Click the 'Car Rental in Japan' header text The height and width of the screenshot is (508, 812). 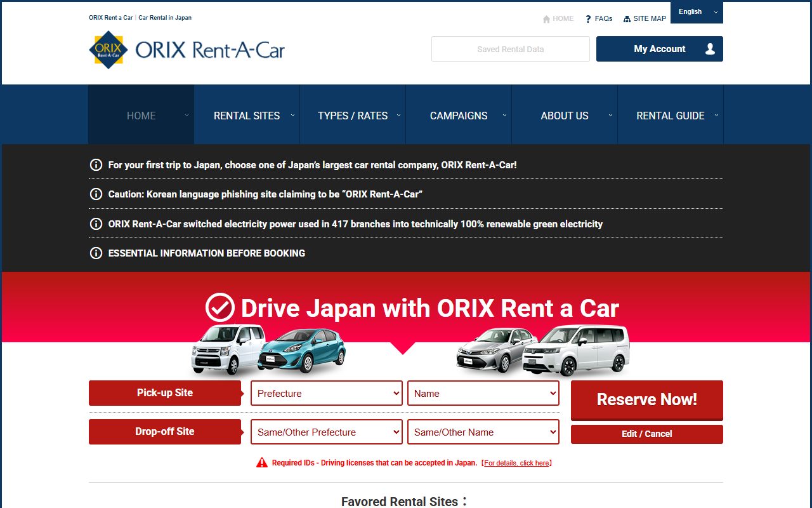(165, 18)
